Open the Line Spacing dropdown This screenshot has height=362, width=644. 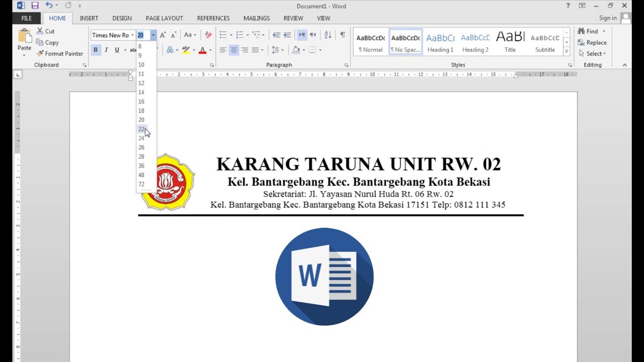277,50
